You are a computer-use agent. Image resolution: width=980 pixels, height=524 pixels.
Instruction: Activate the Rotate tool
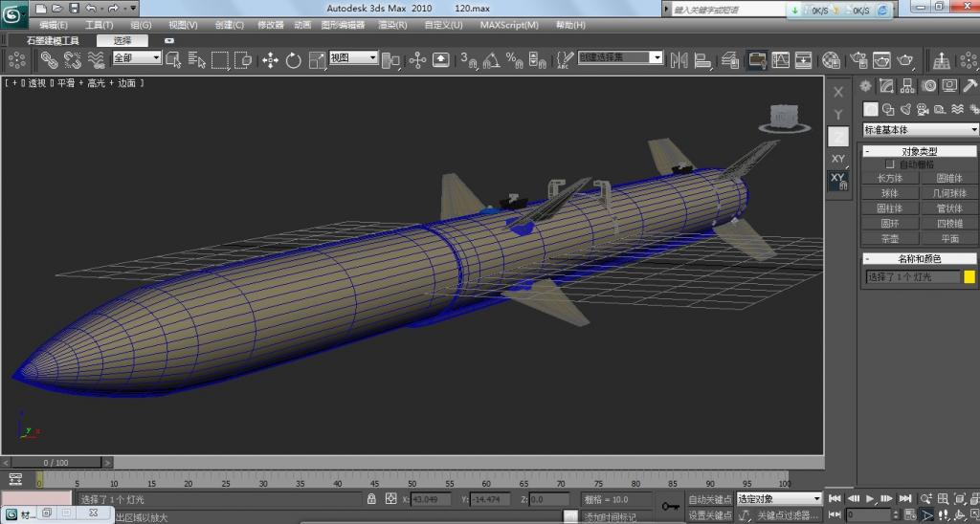point(293,60)
